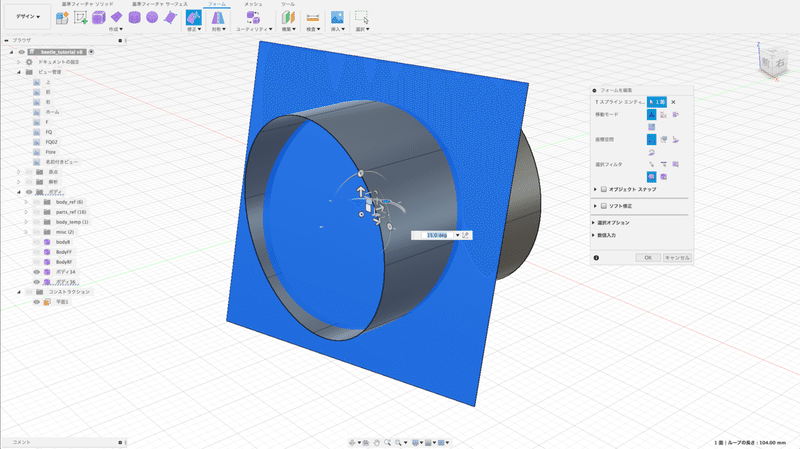The height and width of the screenshot is (449, 800).
Task: Toggle visibility of body_ref (6) folder
Action: tap(37, 202)
